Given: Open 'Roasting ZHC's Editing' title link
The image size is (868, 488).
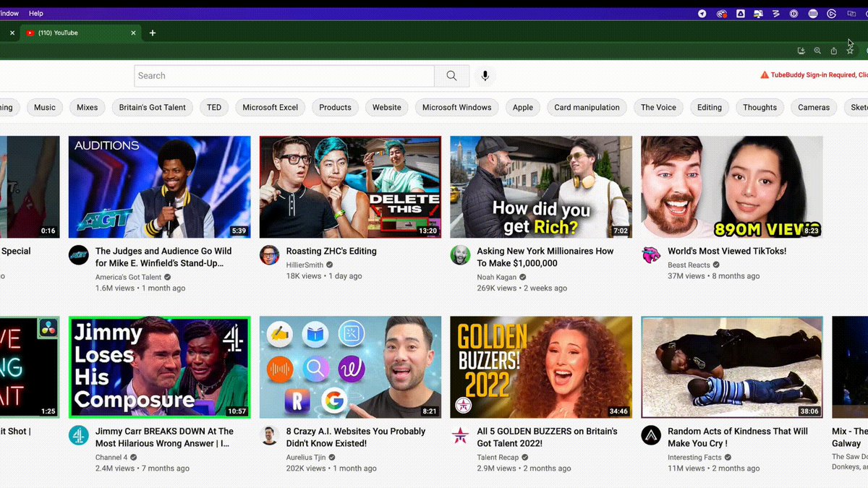Looking at the screenshot, I should click(x=331, y=252).
